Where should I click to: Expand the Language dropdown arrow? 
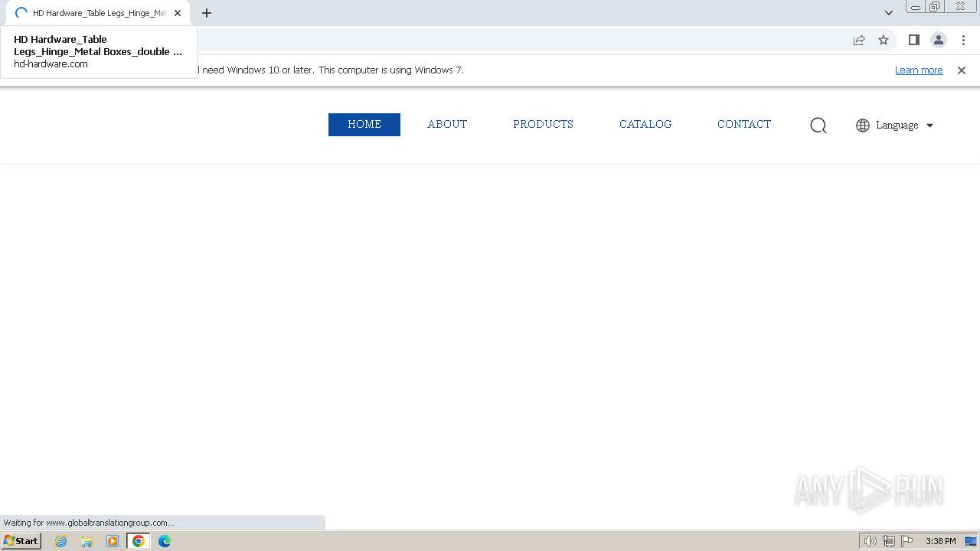click(x=930, y=126)
